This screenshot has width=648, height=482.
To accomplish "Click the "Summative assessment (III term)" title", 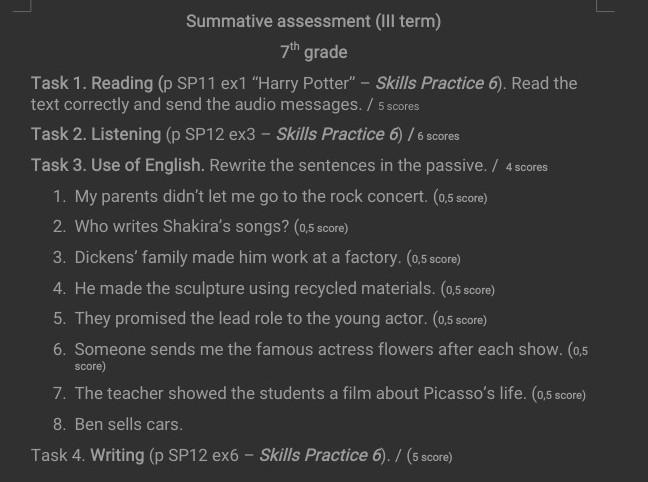I will click(x=313, y=21).
